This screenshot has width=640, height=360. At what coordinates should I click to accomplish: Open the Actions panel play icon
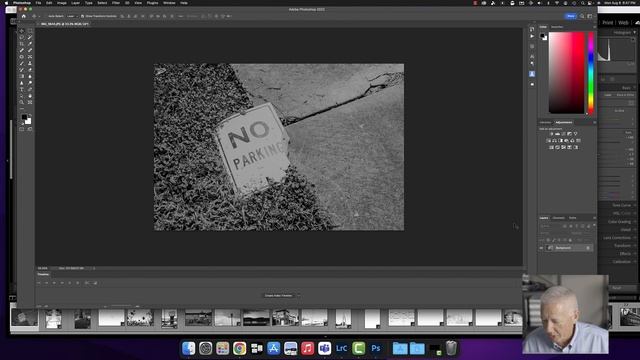click(532, 36)
